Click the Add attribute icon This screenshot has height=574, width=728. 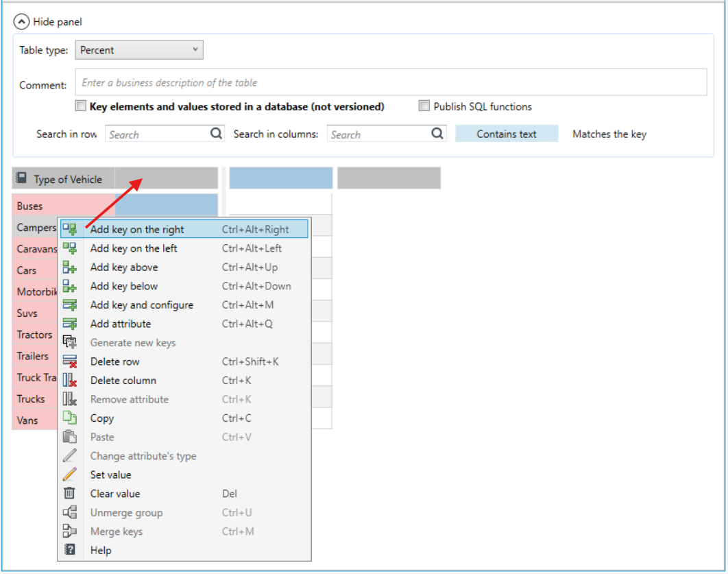click(70, 324)
